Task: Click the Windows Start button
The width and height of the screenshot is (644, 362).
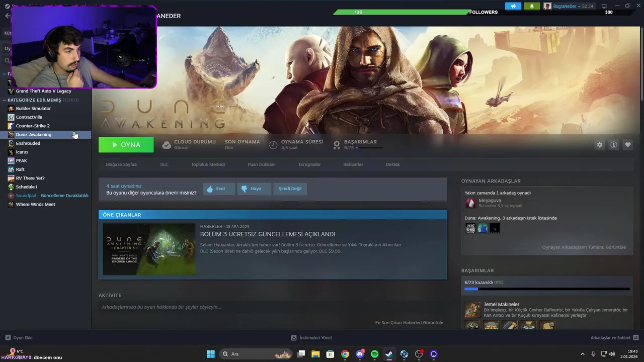Action: coord(211,354)
